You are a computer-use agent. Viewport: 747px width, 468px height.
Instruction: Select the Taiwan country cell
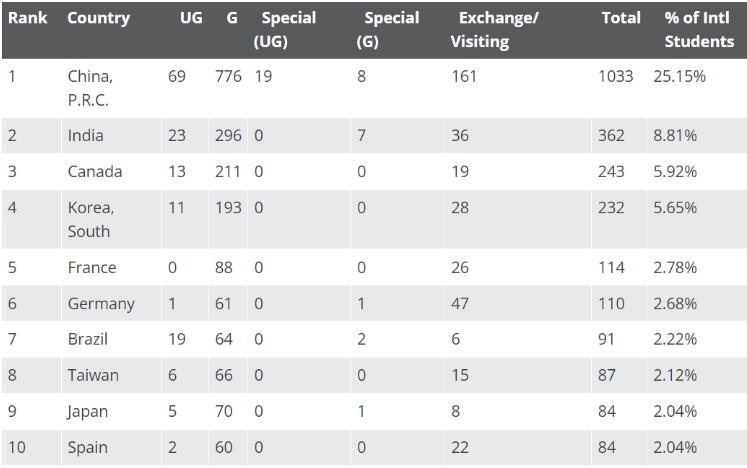93,376
